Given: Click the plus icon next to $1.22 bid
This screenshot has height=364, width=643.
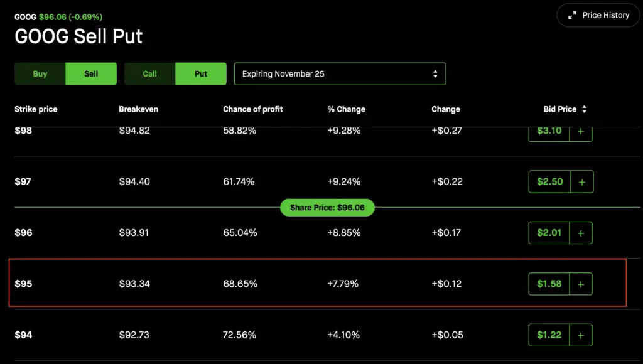Looking at the screenshot, I should pyautogui.click(x=580, y=335).
